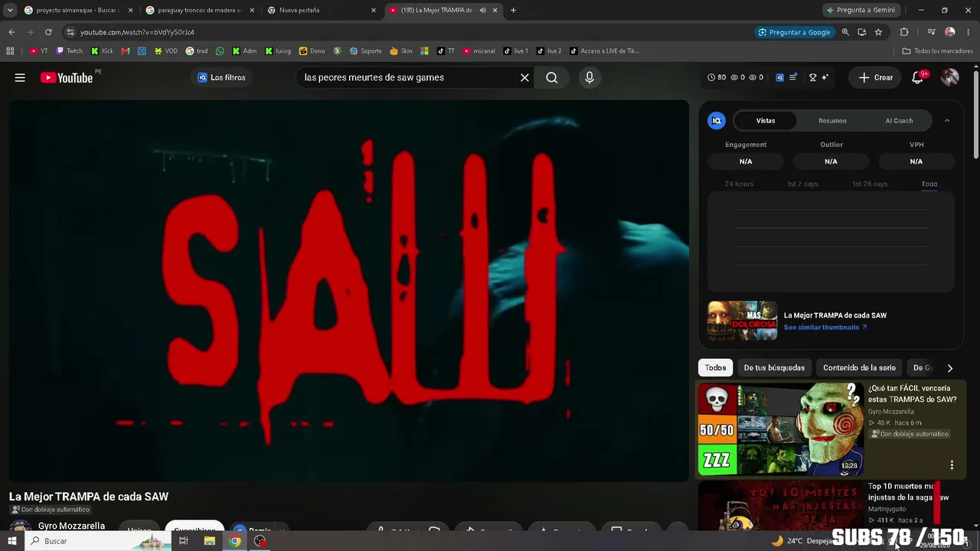Open YouTube notifications bell

pos(917,77)
